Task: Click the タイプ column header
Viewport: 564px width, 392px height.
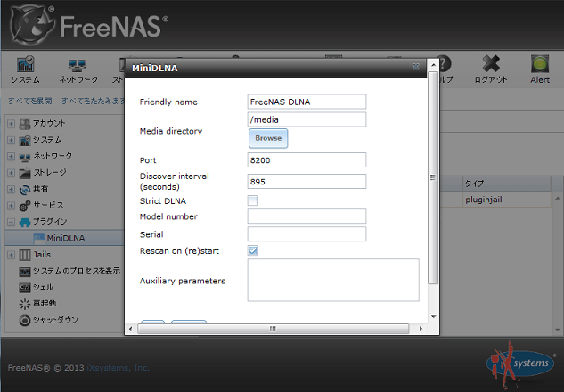Action: [x=506, y=184]
